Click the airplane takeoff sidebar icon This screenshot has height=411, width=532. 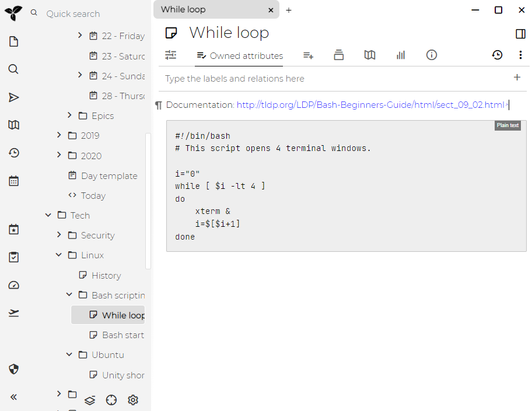(13, 313)
